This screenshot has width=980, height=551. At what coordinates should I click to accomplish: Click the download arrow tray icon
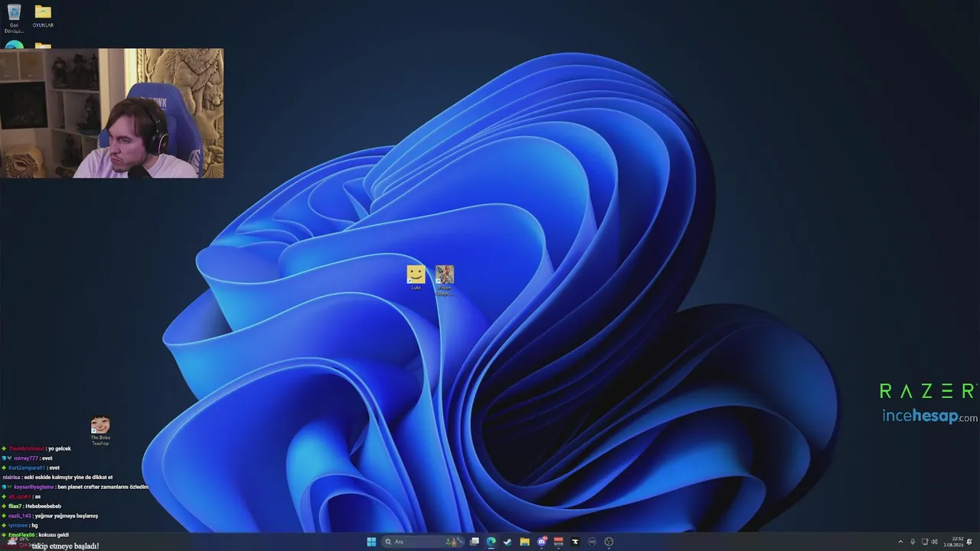pos(913,542)
